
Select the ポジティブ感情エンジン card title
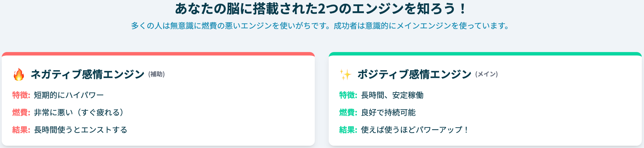click(414, 75)
